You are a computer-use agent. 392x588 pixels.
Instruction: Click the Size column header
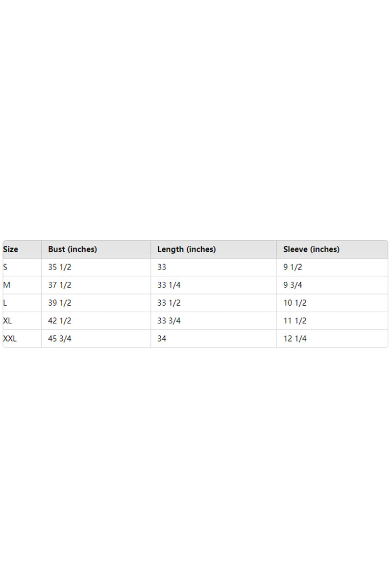[x=11, y=249]
